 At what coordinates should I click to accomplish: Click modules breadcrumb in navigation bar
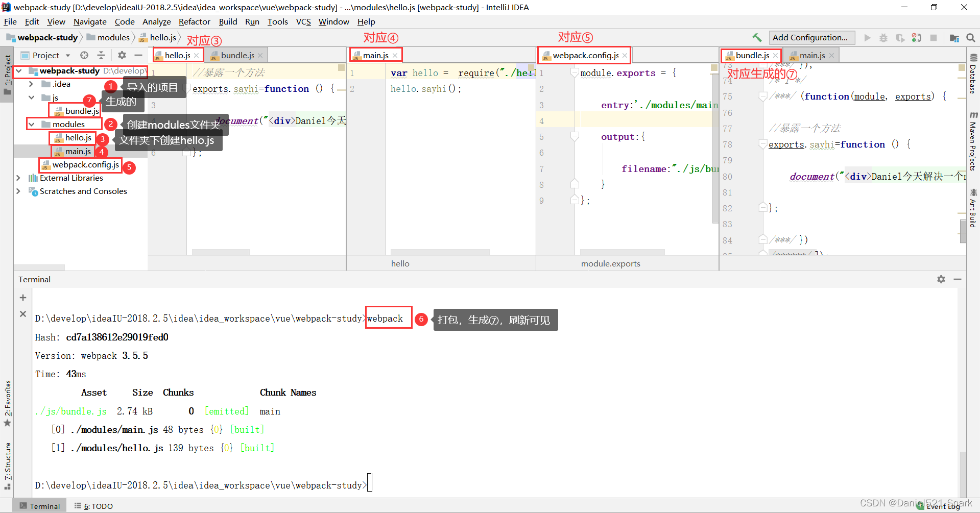[108, 37]
